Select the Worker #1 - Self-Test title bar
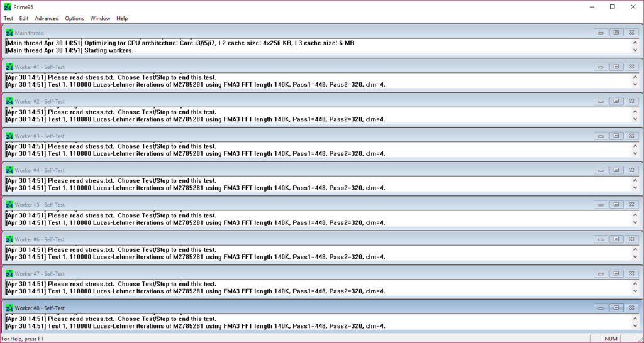 [322, 67]
